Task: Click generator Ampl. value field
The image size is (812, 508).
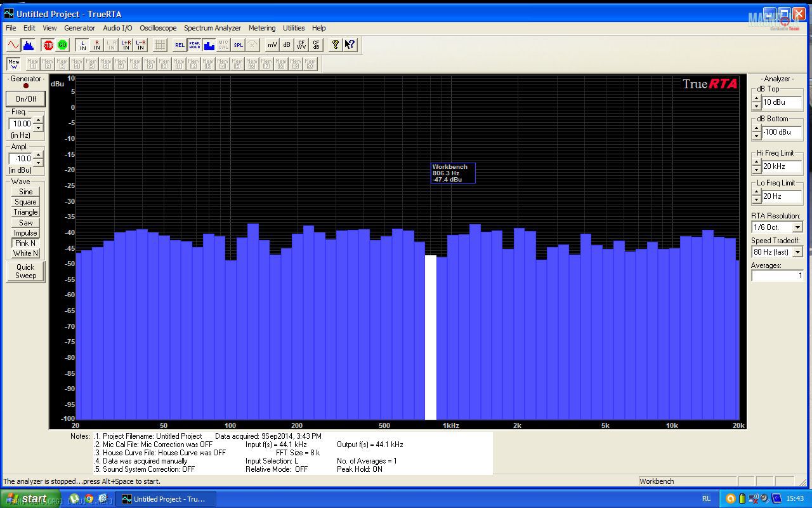Action: click(21, 159)
